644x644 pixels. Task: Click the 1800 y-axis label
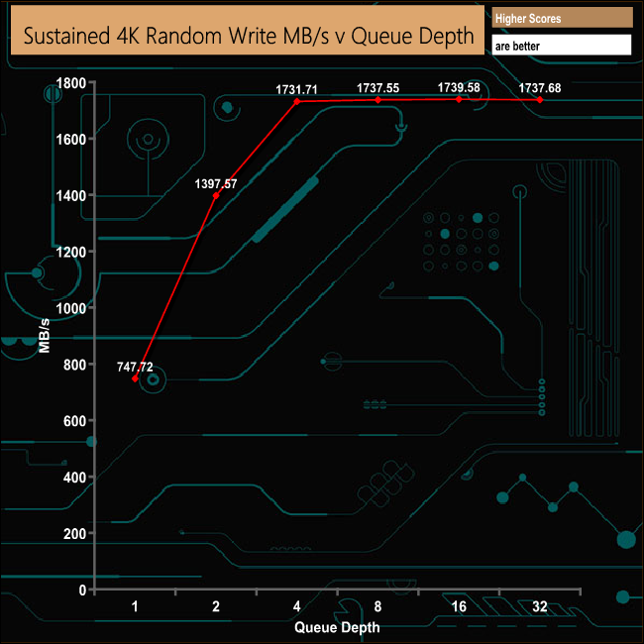point(71,83)
